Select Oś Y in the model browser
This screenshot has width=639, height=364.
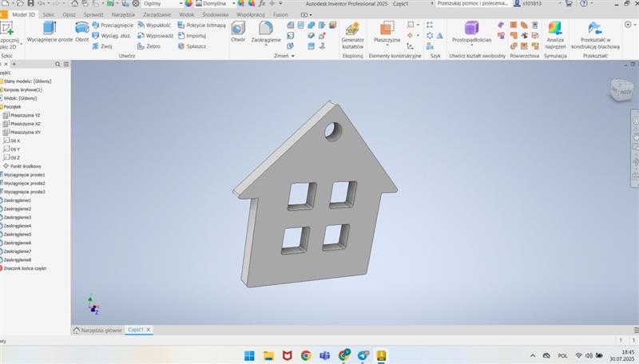pyautogui.click(x=12, y=149)
